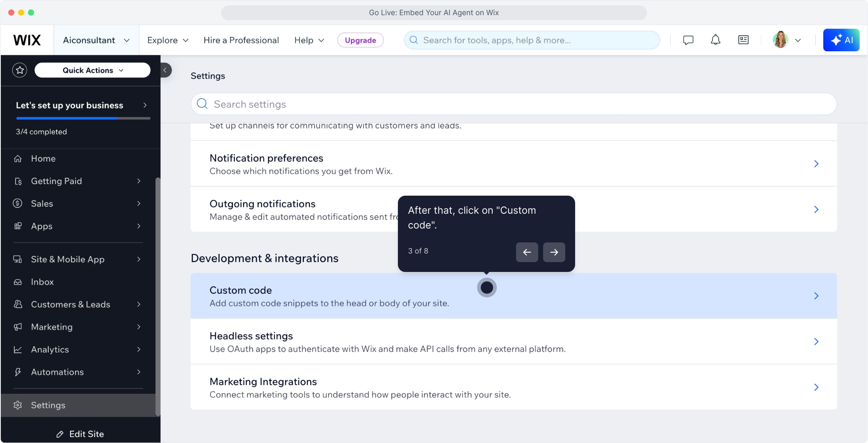Go to previous tooltip step arrow
Image resolution: width=868 pixels, height=443 pixels.
[527, 252]
